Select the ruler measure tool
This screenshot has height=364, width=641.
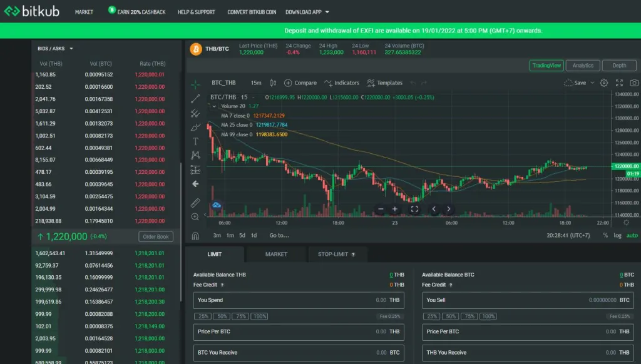coord(195,203)
